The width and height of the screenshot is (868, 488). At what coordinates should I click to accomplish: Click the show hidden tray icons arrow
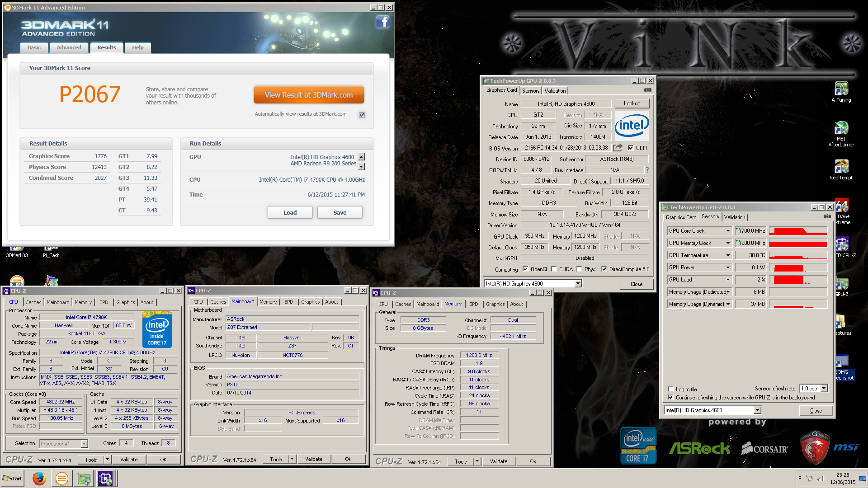point(800,478)
